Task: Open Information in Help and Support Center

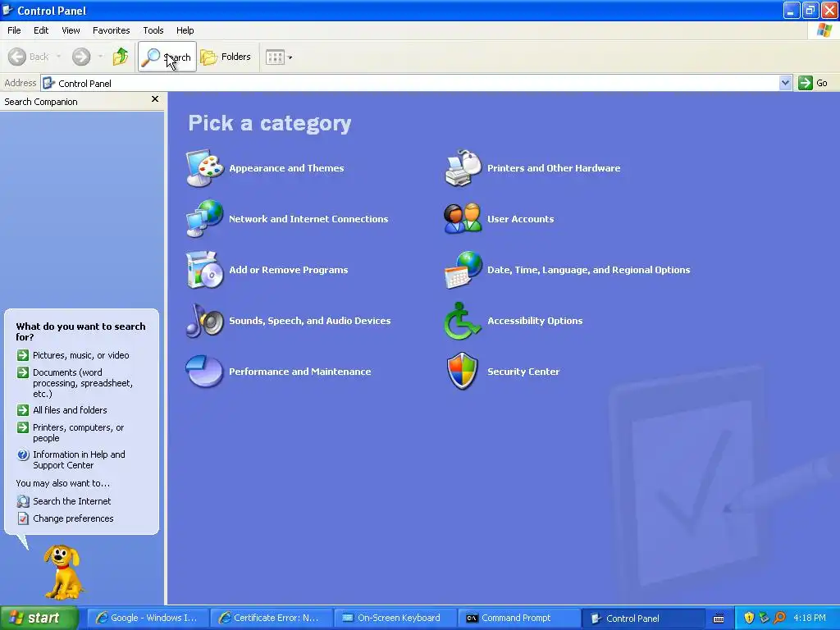Action: pyautogui.click(x=80, y=459)
